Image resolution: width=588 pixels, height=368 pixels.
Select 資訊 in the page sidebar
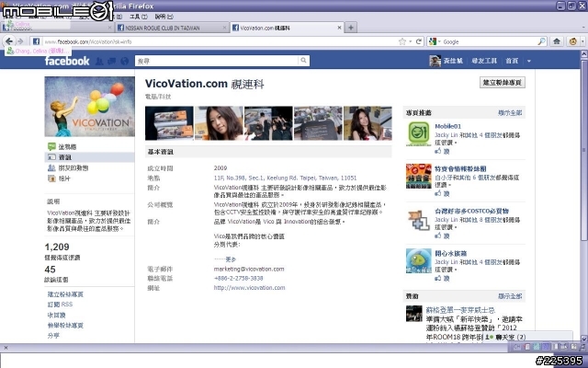(x=89, y=157)
